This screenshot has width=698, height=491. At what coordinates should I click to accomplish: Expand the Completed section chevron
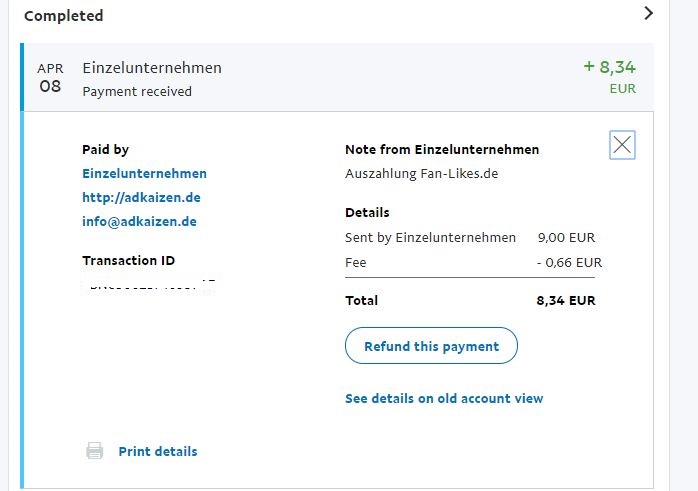[x=648, y=14]
